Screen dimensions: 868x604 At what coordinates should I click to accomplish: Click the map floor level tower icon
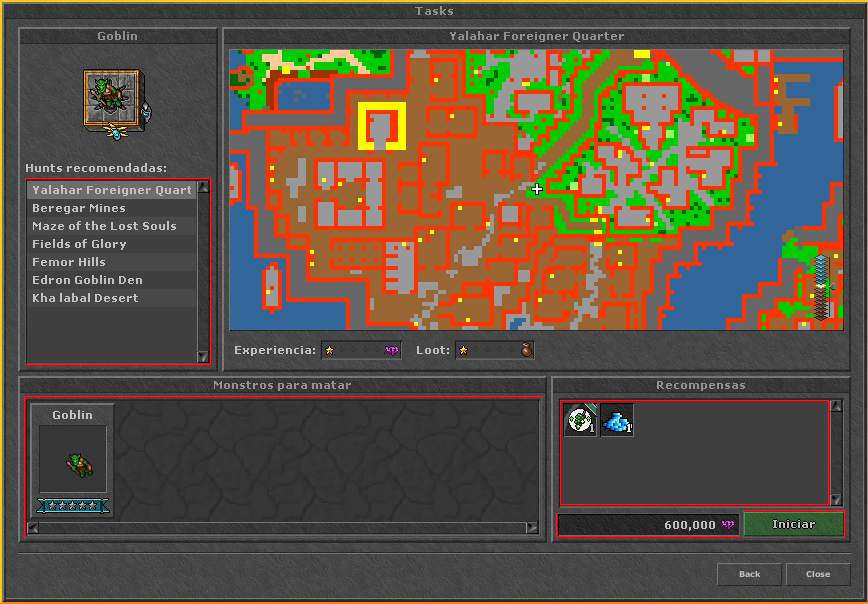[822, 287]
